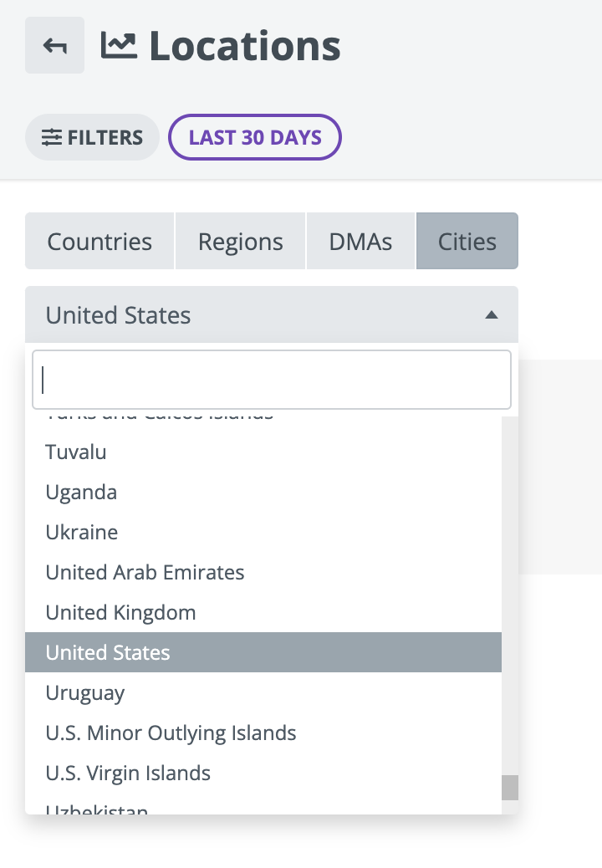Choose United Kingdom from the list
The image size is (602, 868).
[120, 613]
